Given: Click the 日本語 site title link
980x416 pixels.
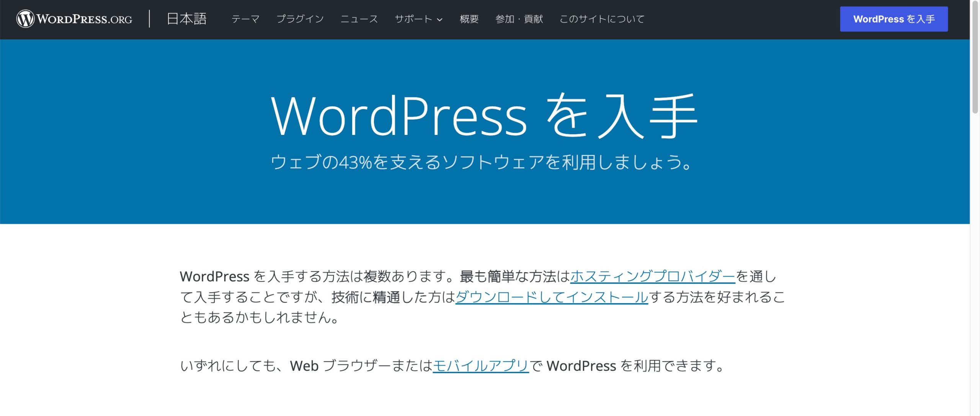Looking at the screenshot, I should click(x=187, y=19).
